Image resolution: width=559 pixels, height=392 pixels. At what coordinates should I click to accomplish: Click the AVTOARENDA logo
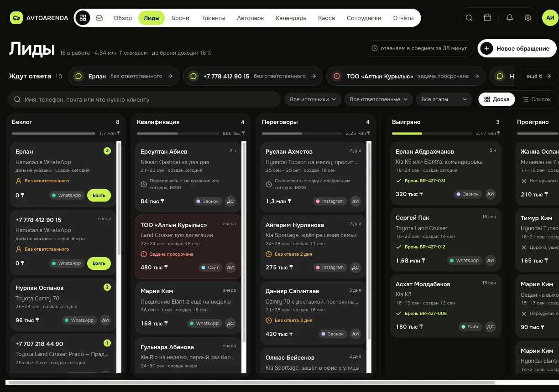(39, 18)
